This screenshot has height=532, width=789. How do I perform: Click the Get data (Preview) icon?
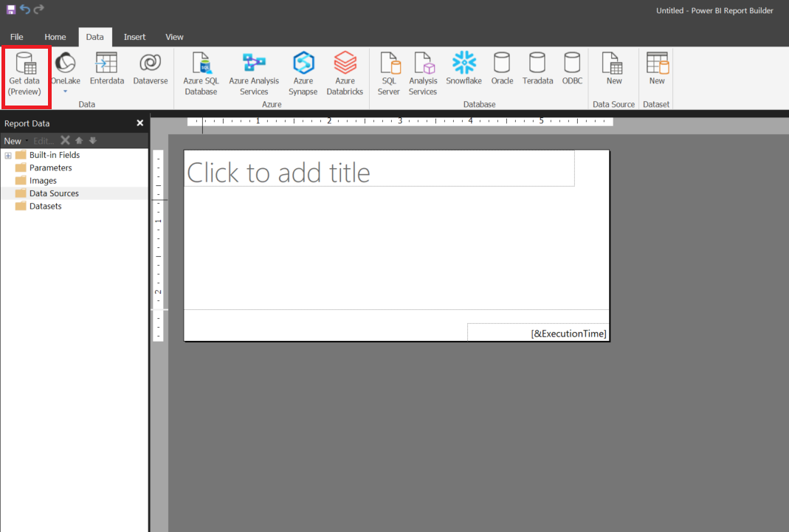[x=26, y=75]
